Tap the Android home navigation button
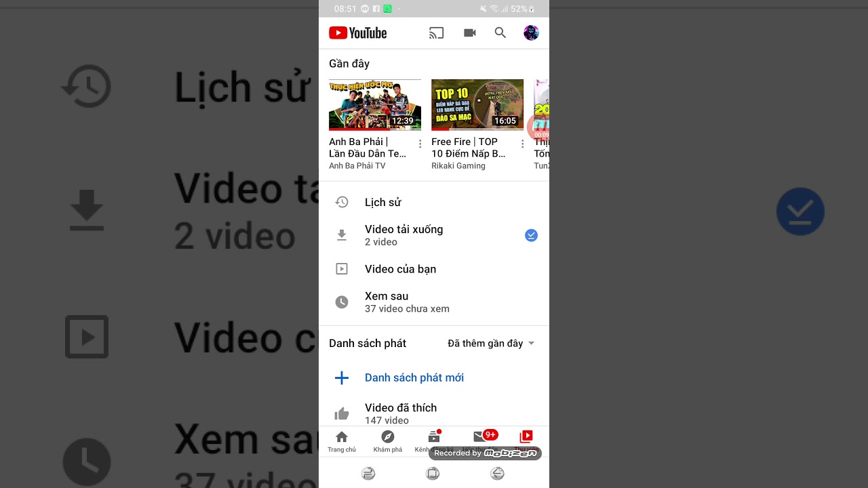Viewport: 868px width, 488px height. coord(433,474)
